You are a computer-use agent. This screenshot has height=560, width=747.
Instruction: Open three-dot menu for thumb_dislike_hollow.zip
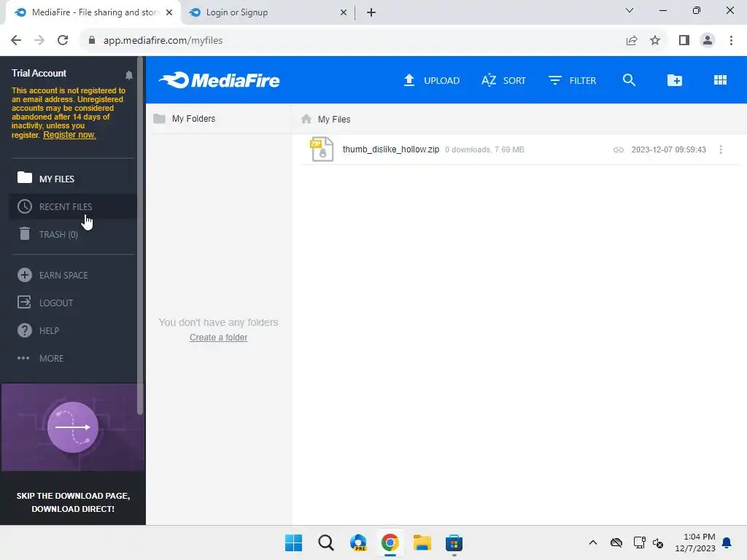(x=720, y=149)
